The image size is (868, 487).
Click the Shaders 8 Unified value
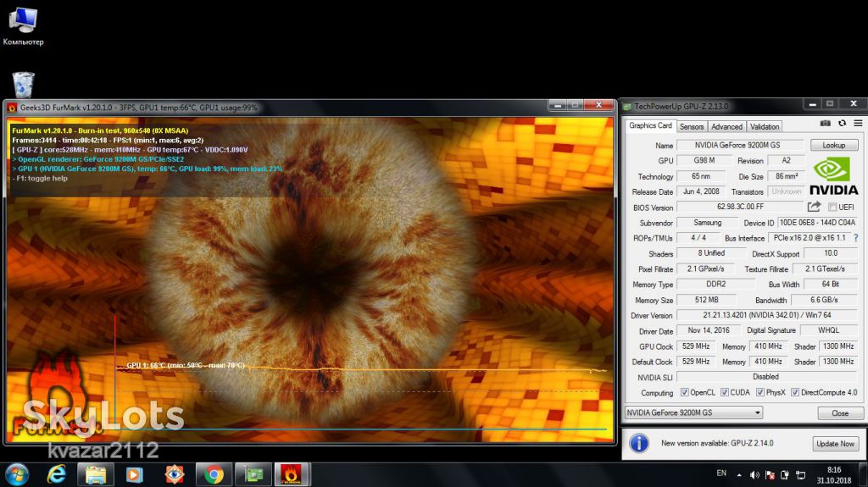point(711,253)
